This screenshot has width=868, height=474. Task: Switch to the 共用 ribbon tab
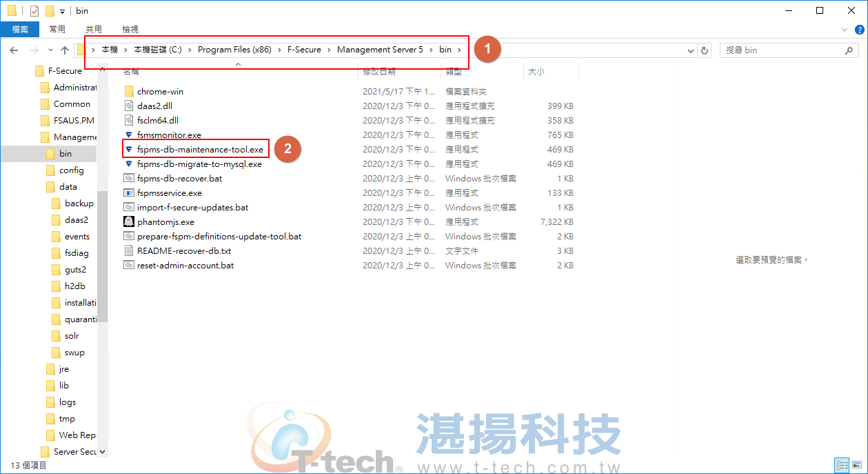94,29
